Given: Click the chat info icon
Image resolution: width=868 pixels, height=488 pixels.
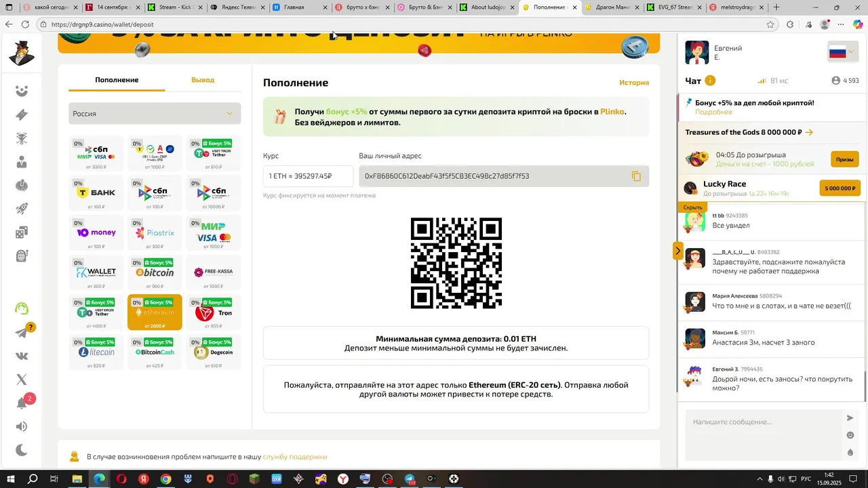Looking at the screenshot, I should [x=710, y=81].
